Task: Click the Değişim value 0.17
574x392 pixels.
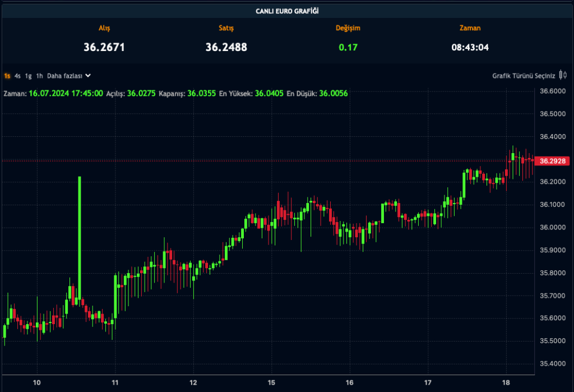Action: pyautogui.click(x=348, y=47)
